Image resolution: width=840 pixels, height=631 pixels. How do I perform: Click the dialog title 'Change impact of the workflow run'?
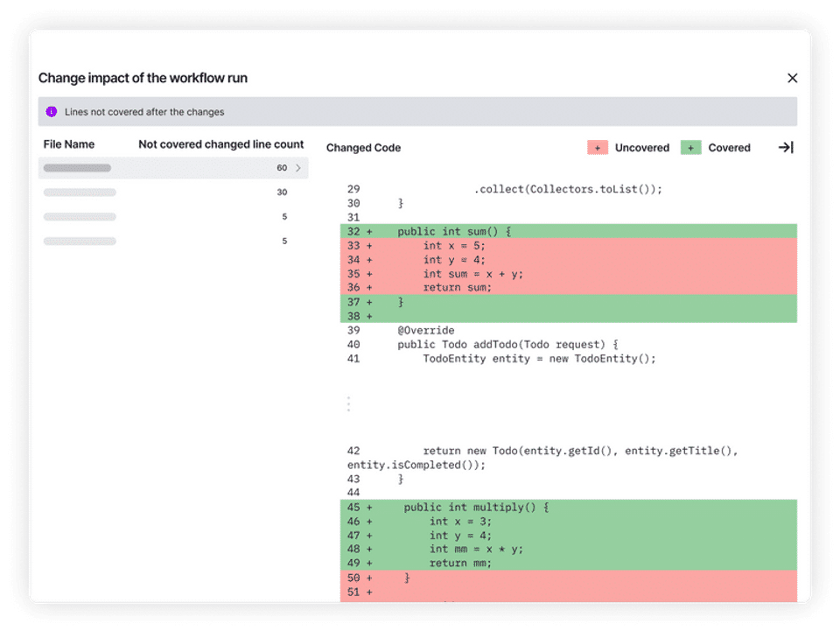[143, 78]
